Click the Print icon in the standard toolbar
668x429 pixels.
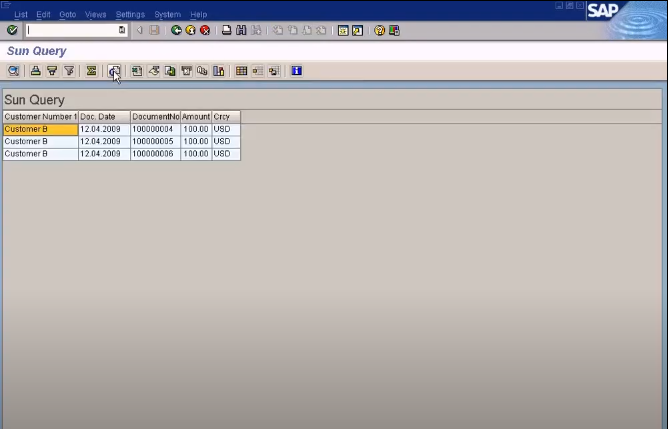point(227,30)
